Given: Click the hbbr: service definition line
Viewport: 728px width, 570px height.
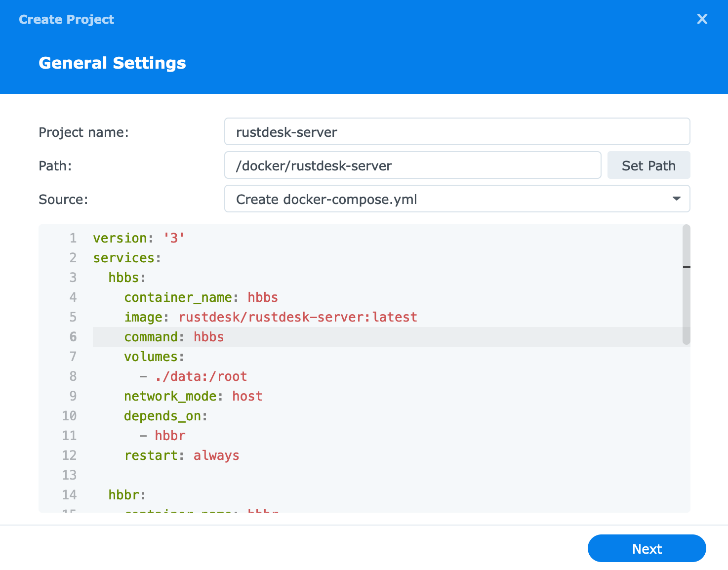Looking at the screenshot, I should click(x=127, y=495).
